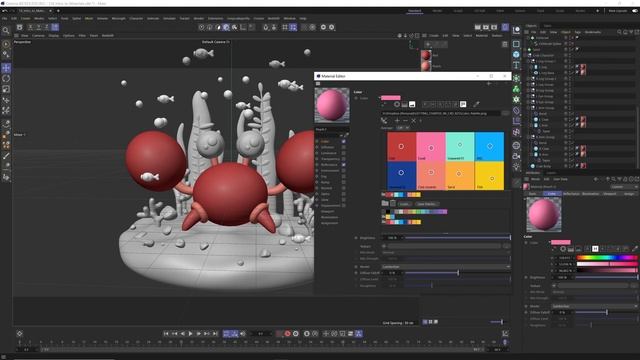Screen dimensions: 640x360
Task: Click the plus icon above the color palette
Action: point(397,121)
